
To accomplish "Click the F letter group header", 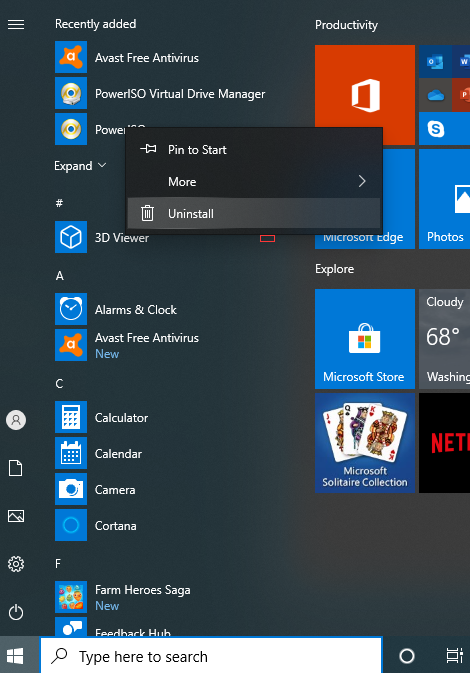I will 58,564.
